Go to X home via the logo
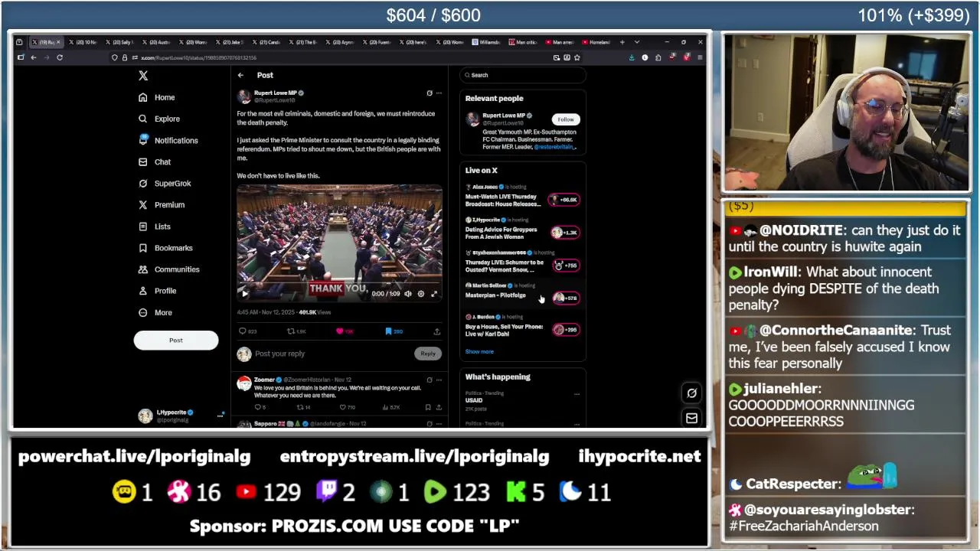 [143, 76]
